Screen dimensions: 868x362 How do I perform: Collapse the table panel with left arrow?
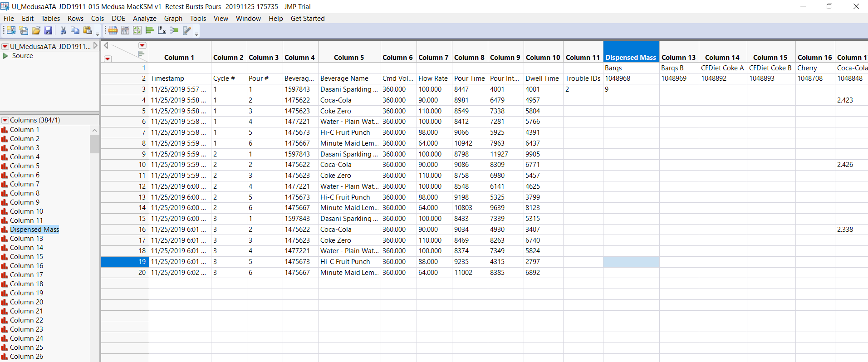tap(106, 45)
